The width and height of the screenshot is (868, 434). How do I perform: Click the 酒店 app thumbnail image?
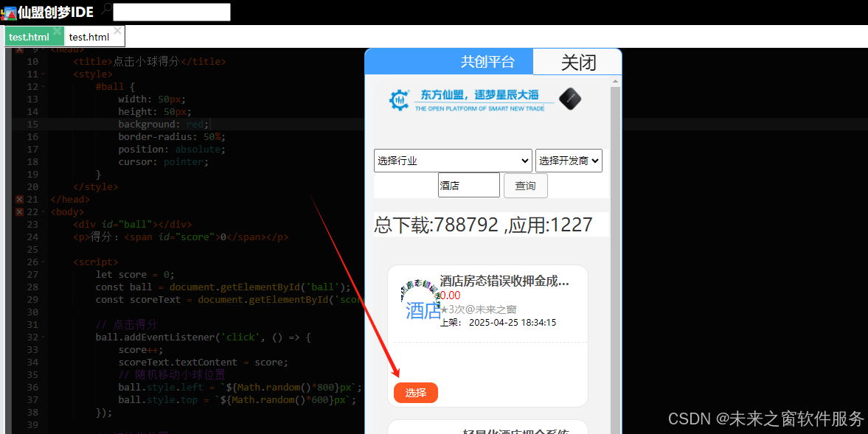pyautogui.click(x=420, y=300)
